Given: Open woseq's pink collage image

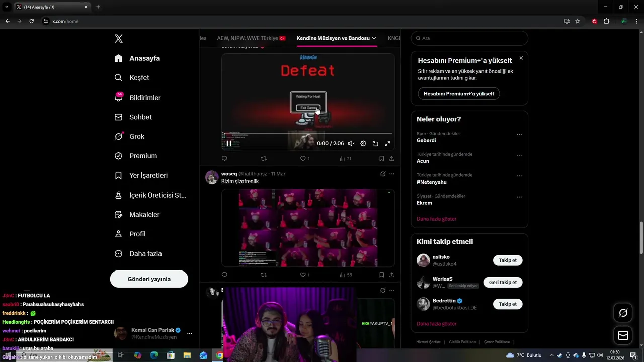Looking at the screenshot, I should click(308, 228).
